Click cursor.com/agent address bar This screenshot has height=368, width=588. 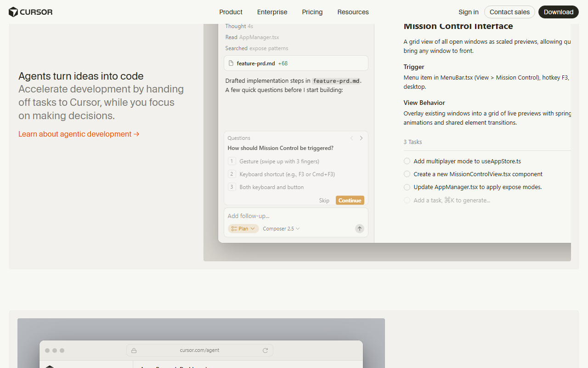[x=199, y=350]
